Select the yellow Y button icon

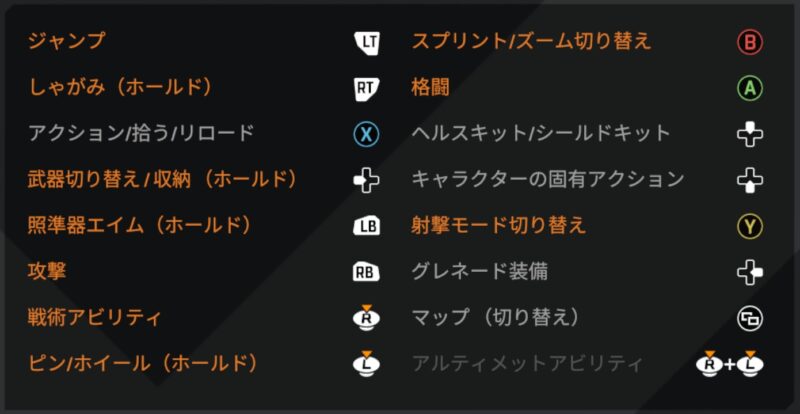(x=750, y=226)
